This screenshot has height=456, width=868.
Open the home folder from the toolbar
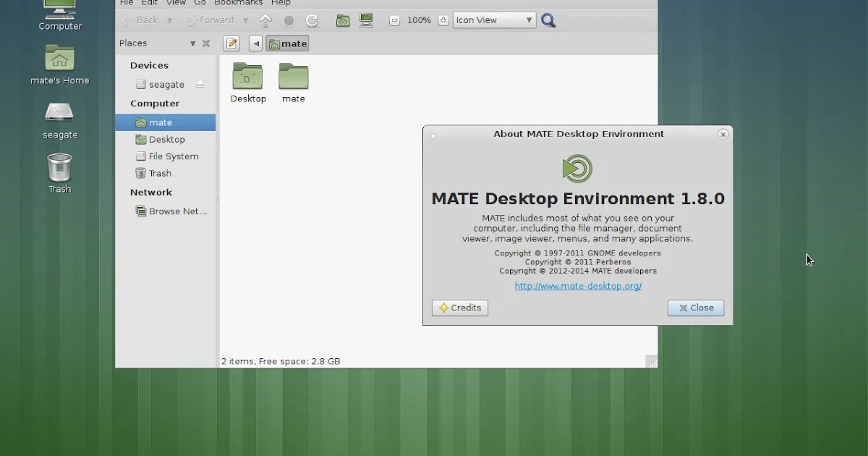point(343,20)
